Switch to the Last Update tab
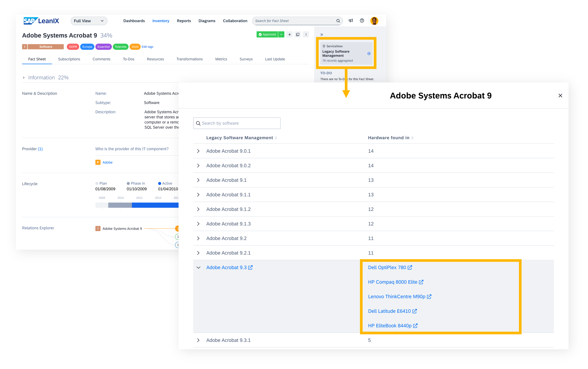The image size is (588, 369). (275, 59)
